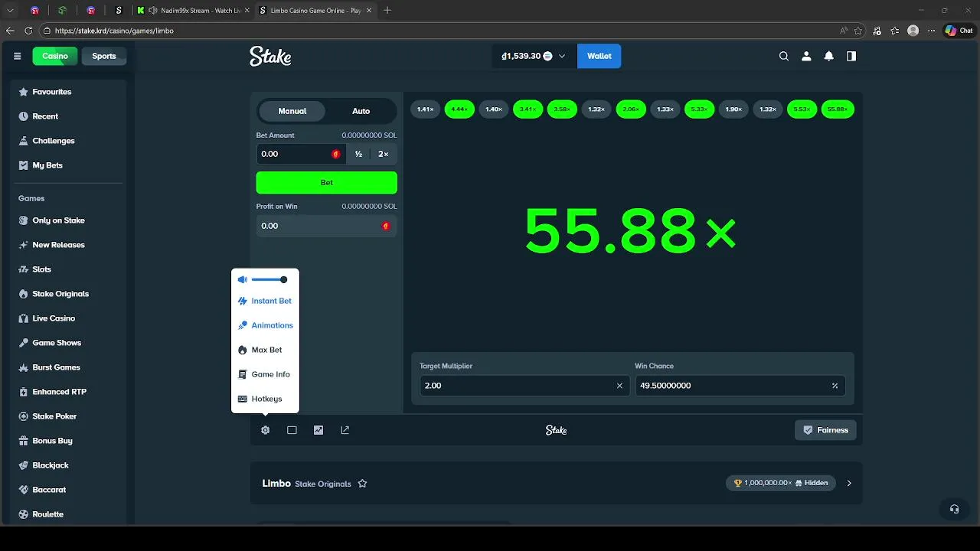Bookmark this page with the star icon
The image size is (980, 551).
(x=858, y=31)
